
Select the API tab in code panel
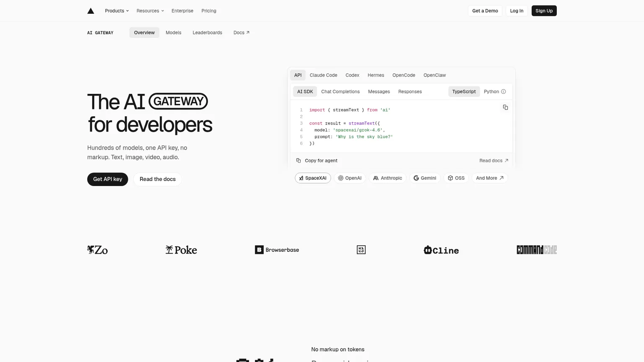pos(298,75)
